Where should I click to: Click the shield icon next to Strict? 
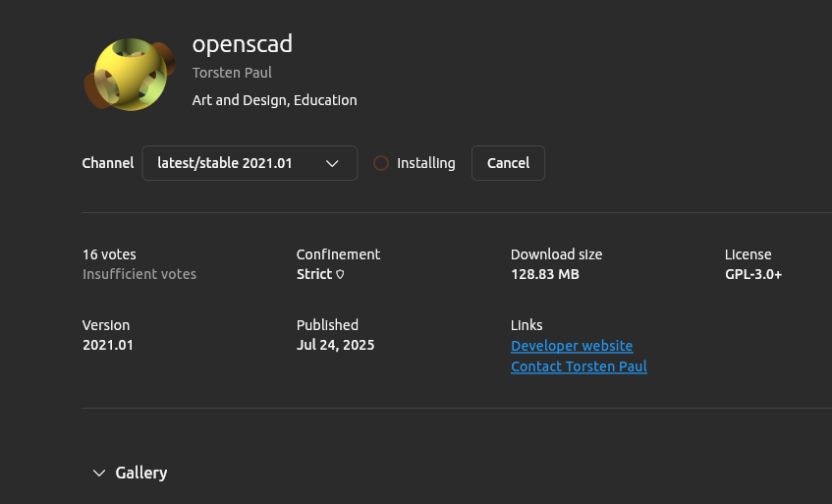[x=340, y=275]
